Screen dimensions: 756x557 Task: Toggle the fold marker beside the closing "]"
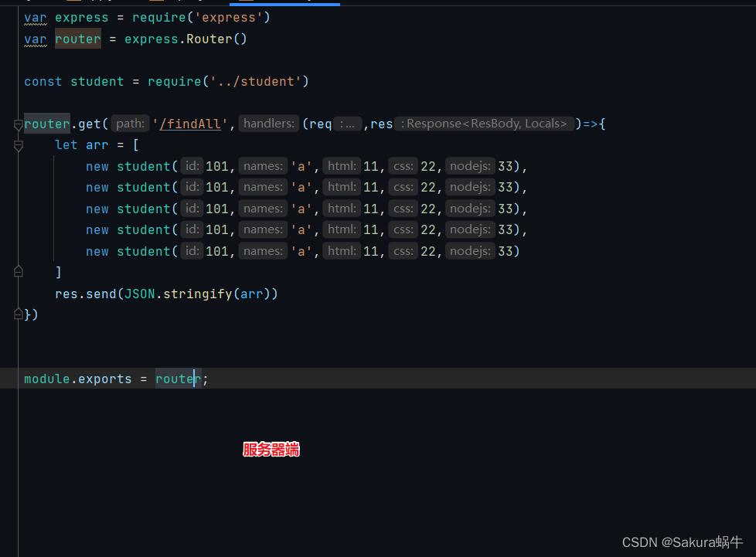(x=17, y=271)
